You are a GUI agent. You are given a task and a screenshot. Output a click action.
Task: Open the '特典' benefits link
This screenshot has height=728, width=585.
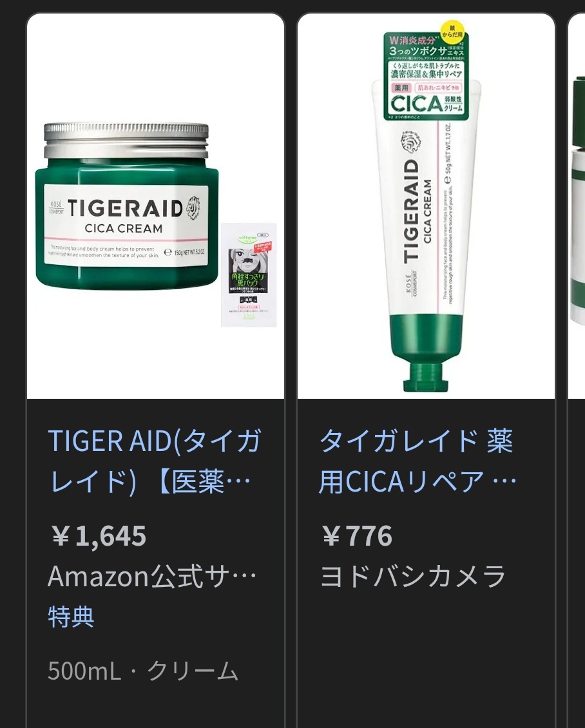[x=71, y=617]
